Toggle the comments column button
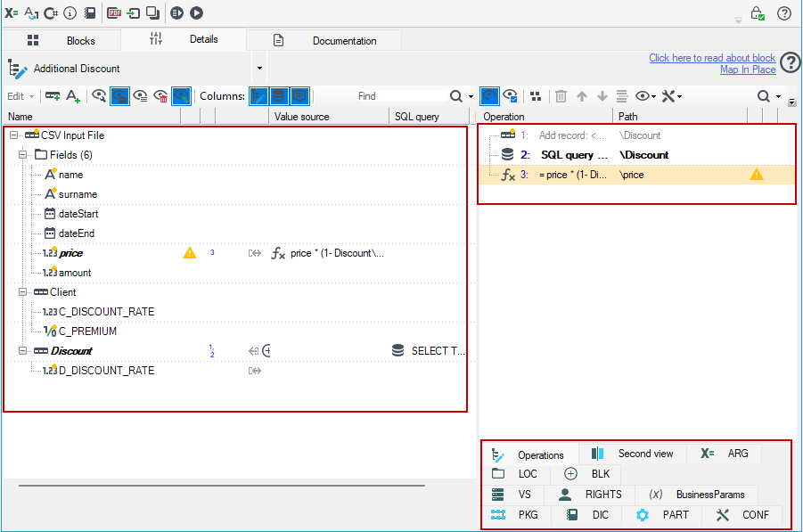The height and width of the screenshot is (532, 803). [299, 96]
